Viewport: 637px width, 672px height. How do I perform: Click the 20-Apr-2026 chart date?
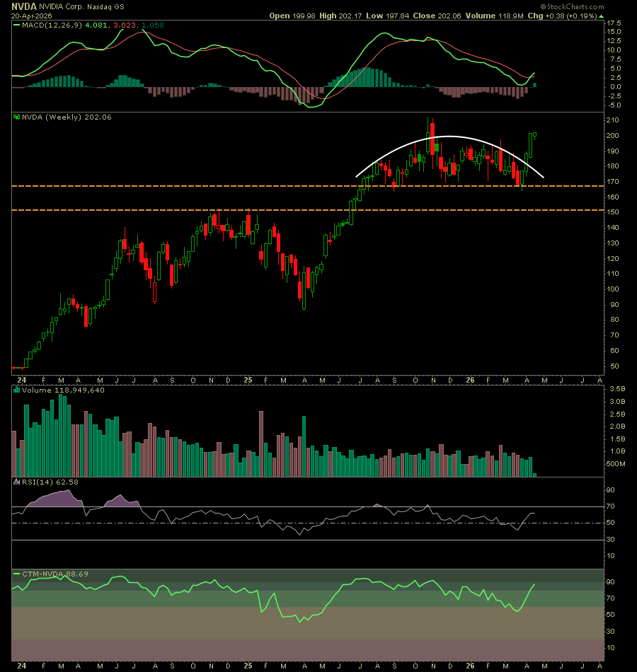(31, 16)
